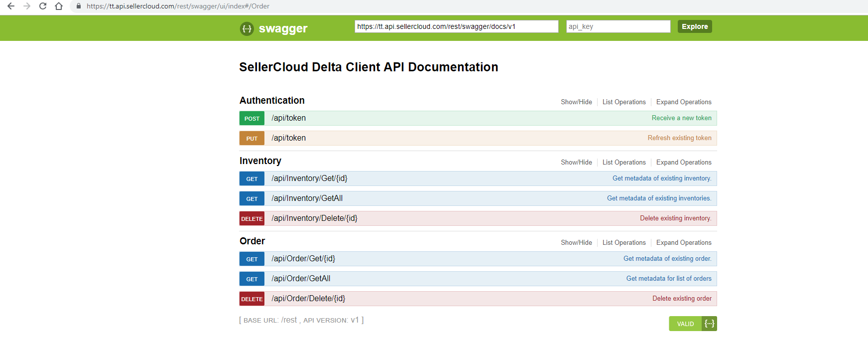Viewport: 868px width, 356px height.
Task: Click DELETE badge for /api/Order/Delete/{id}
Action: coord(252,299)
